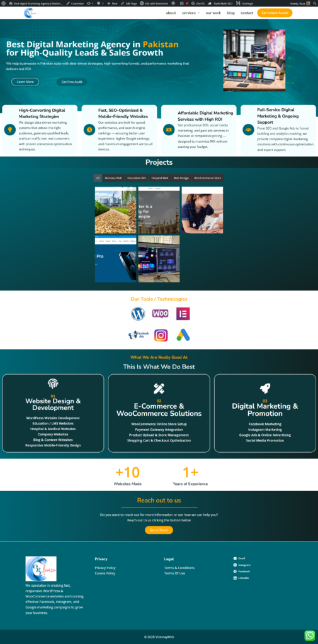Viewport: 318px width, 644px height.
Task: Click the clock icon beside SEO-Optimized Websites
Action: 89,130
